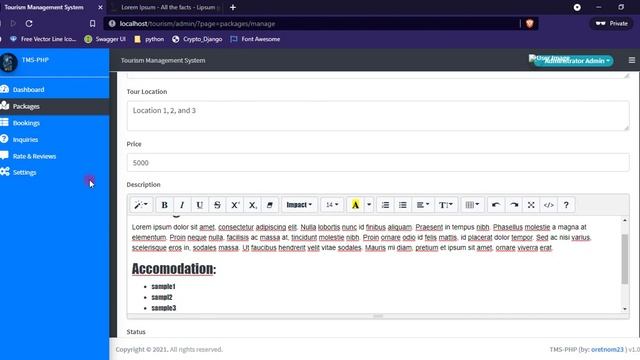
Task: Click the sample3 bullet item
Action: pyautogui.click(x=164, y=308)
